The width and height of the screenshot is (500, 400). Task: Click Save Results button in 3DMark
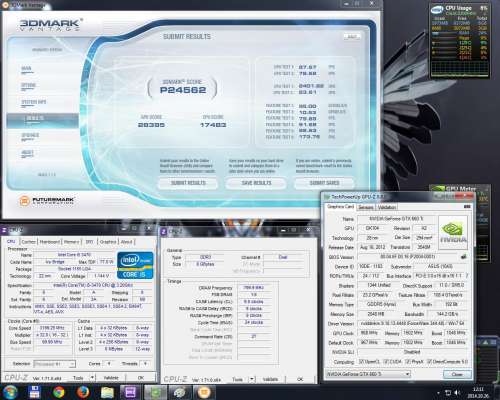click(256, 183)
